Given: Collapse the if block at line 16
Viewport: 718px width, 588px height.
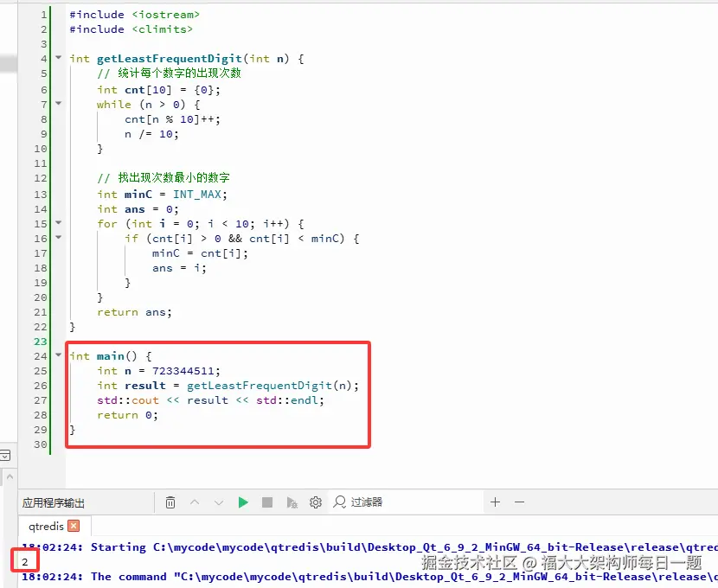Looking at the screenshot, I should (59, 238).
